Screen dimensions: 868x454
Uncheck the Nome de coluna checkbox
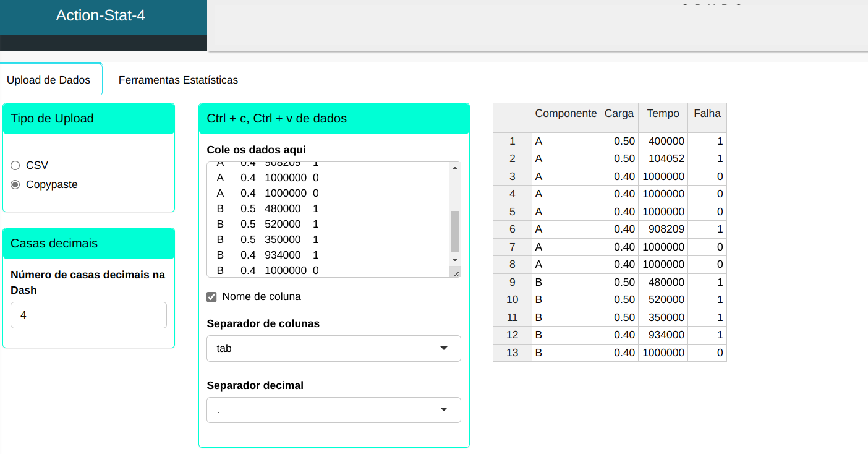coord(211,297)
